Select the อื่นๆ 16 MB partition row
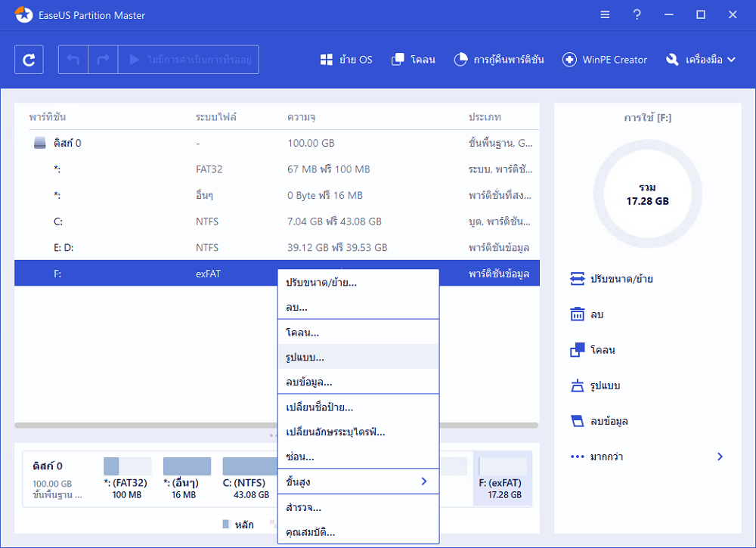The height and width of the screenshot is (548, 756). tap(277, 195)
